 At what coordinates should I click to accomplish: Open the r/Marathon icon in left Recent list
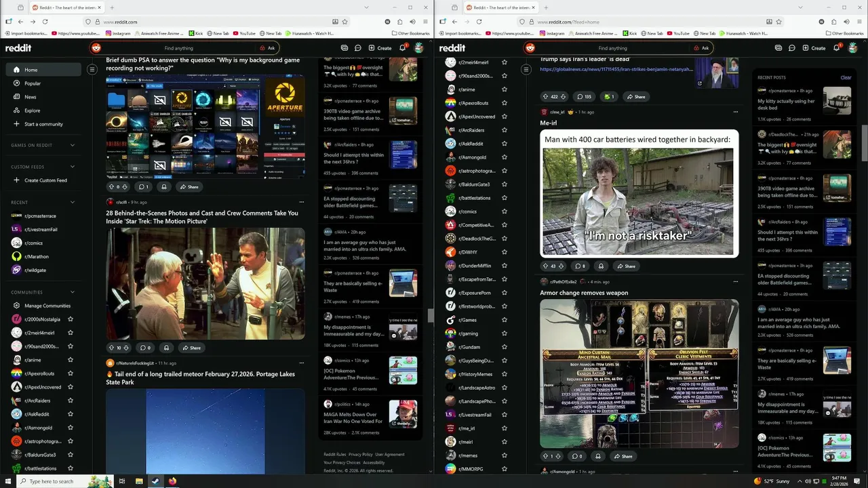tap(16, 256)
